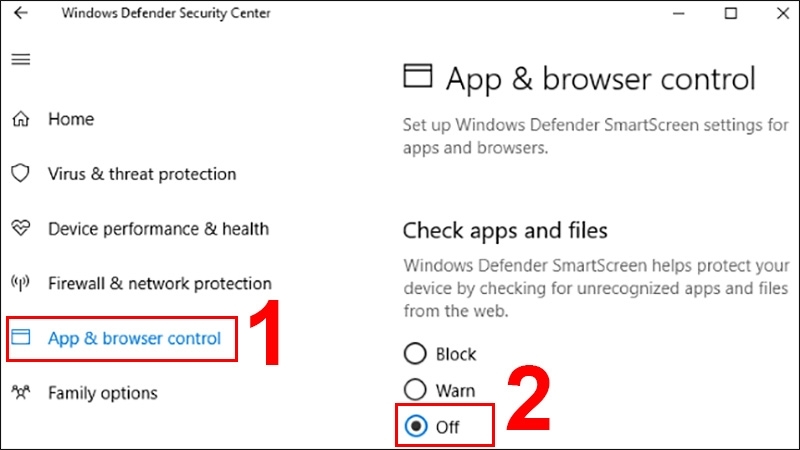Open Virus & threat protection section

[142, 174]
